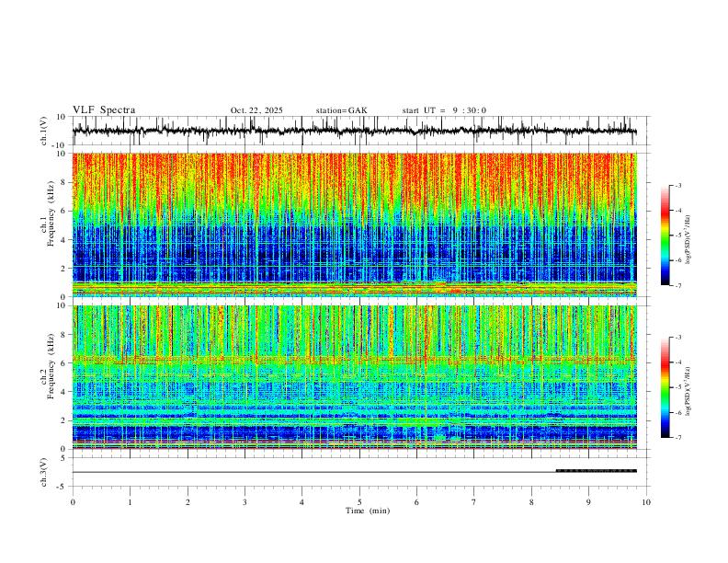The height and width of the screenshot is (563, 728).
Task: Click time axis tick label "2"
Action: 188,502
